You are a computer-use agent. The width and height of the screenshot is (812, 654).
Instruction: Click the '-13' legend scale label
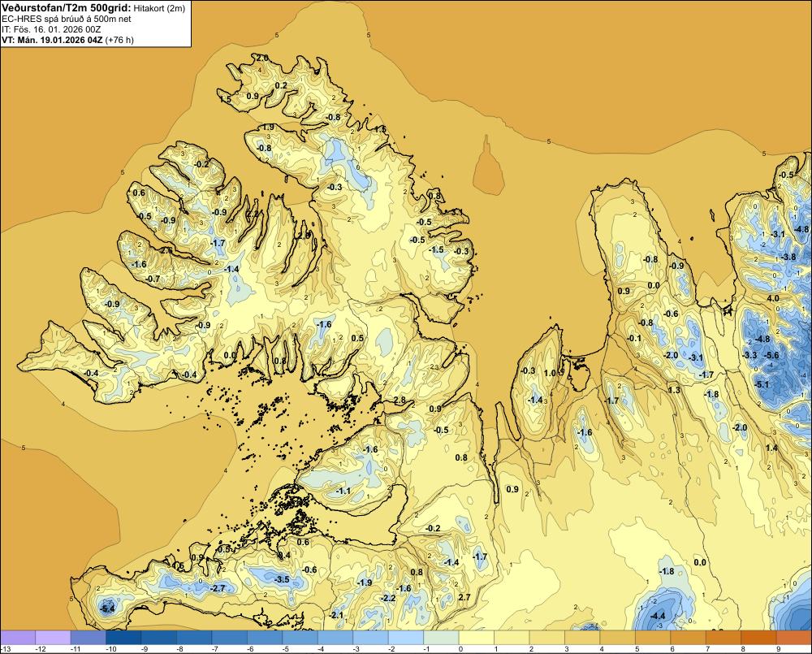point(6,649)
